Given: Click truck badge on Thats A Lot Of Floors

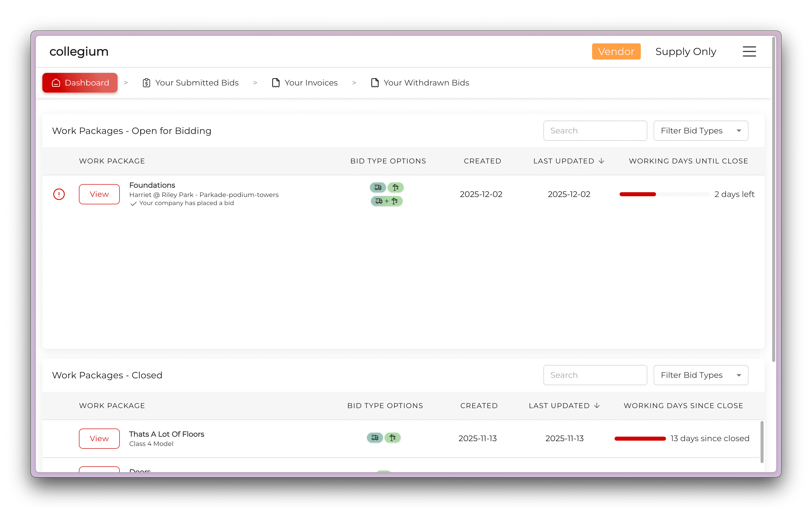Looking at the screenshot, I should (375, 437).
